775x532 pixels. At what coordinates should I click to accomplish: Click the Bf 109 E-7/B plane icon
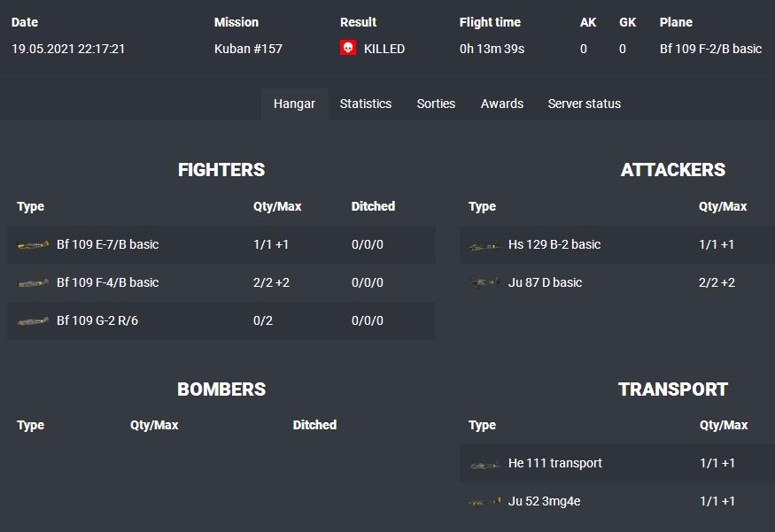point(33,245)
